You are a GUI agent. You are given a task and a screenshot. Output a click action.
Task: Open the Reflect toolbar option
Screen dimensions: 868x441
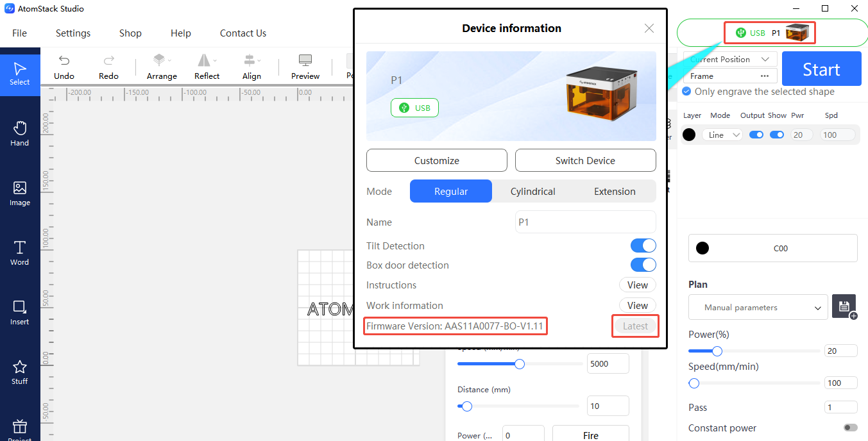click(x=207, y=67)
